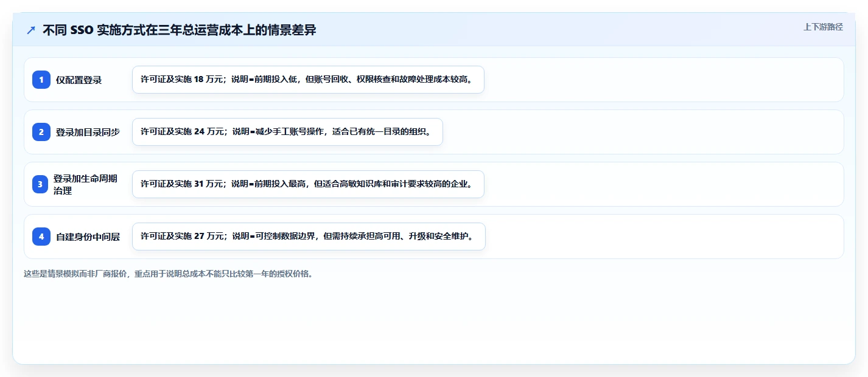
Task: Click the panel title 不同 SSO 实施方式
Action: pos(180,30)
